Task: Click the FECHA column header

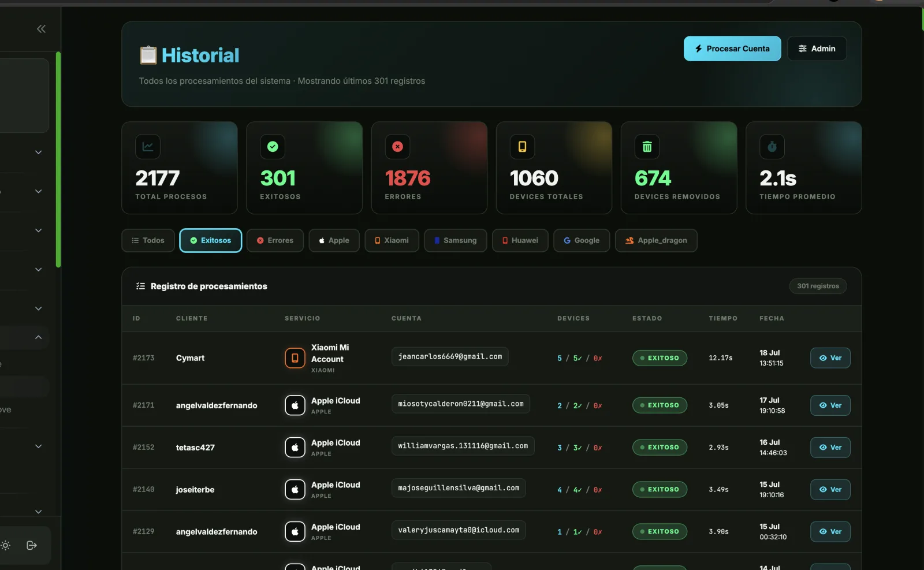Action: point(772,318)
